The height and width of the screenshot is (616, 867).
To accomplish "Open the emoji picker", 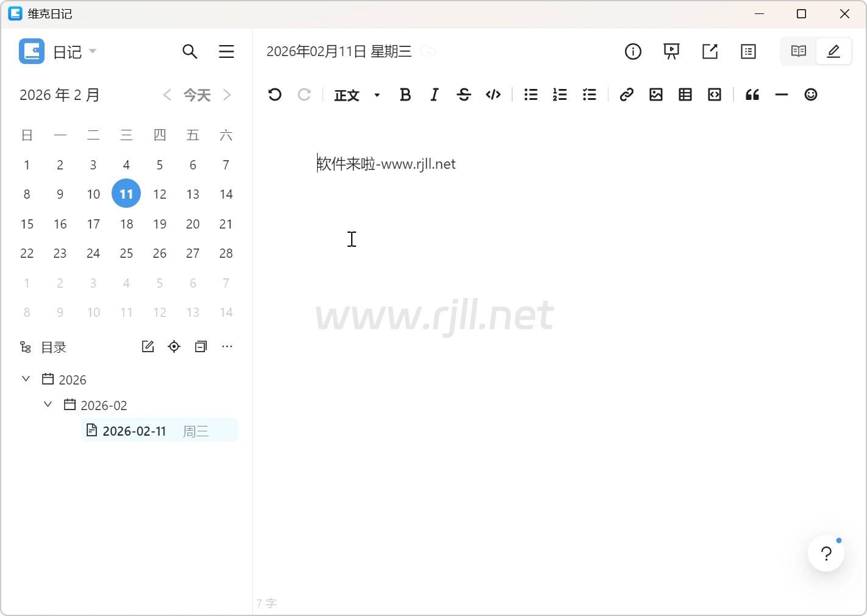I will pyautogui.click(x=810, y=94).
